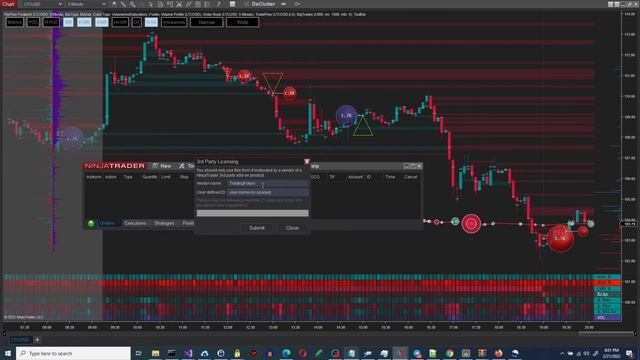The image size is (640, 360).
Task: Click the Close button in licensing dialog
Action: coord(292,228)
